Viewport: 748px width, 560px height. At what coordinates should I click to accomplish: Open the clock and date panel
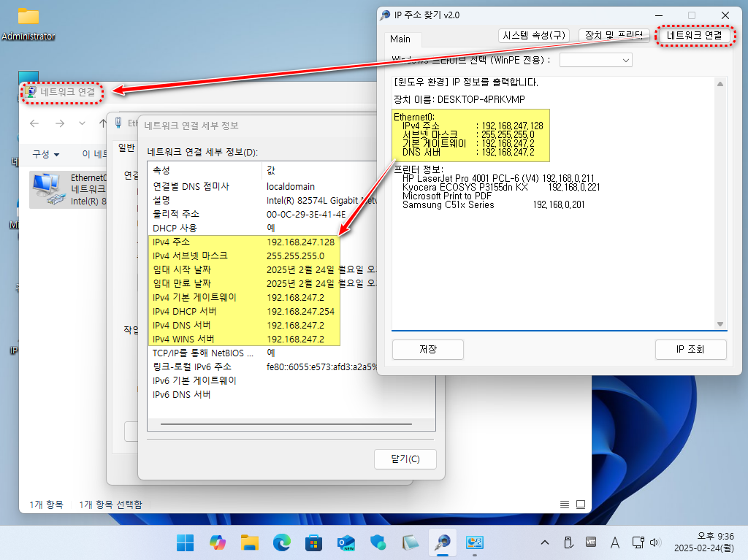click(x=704, y=542)
